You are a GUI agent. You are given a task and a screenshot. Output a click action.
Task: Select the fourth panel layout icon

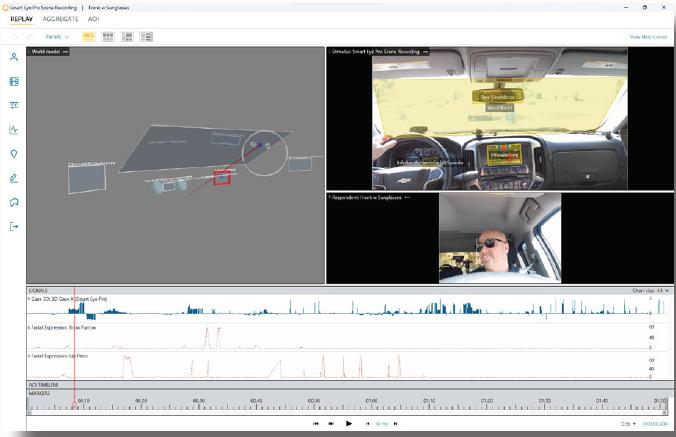point(146,37)
